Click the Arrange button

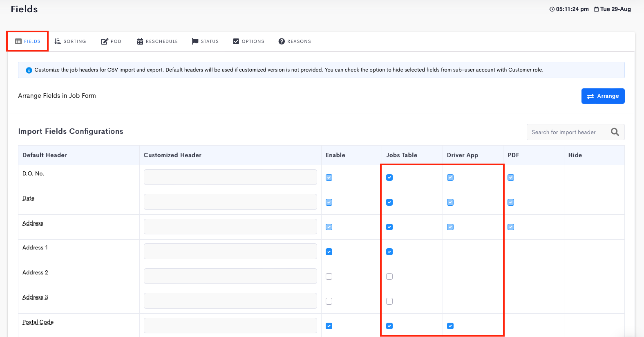pyautogui.click(x=603, y=96)
